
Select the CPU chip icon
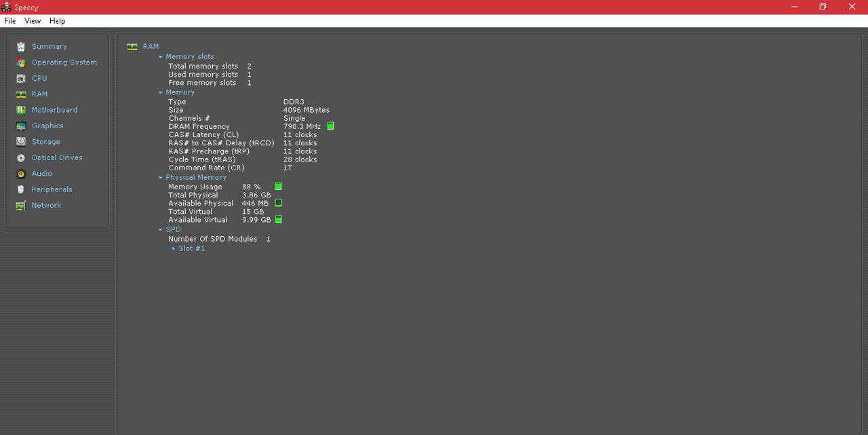pyautogui.click(x=21, y=79)
